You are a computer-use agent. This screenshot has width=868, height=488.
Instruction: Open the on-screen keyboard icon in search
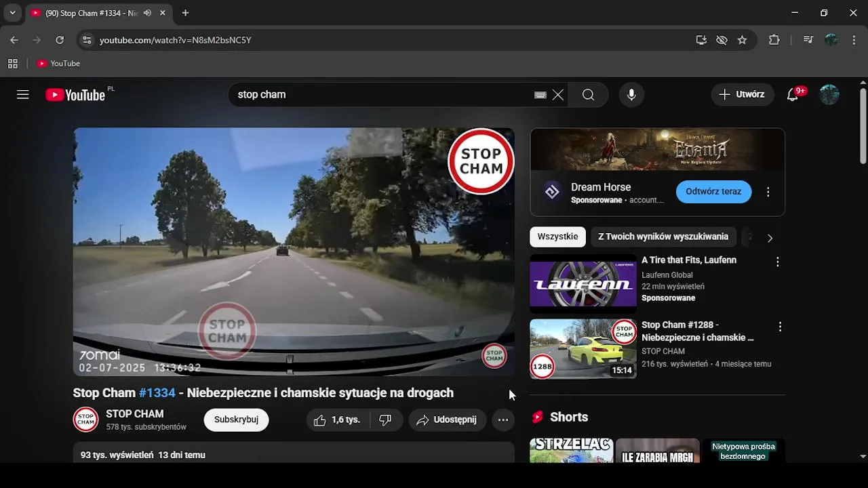(x=540, y=95)
